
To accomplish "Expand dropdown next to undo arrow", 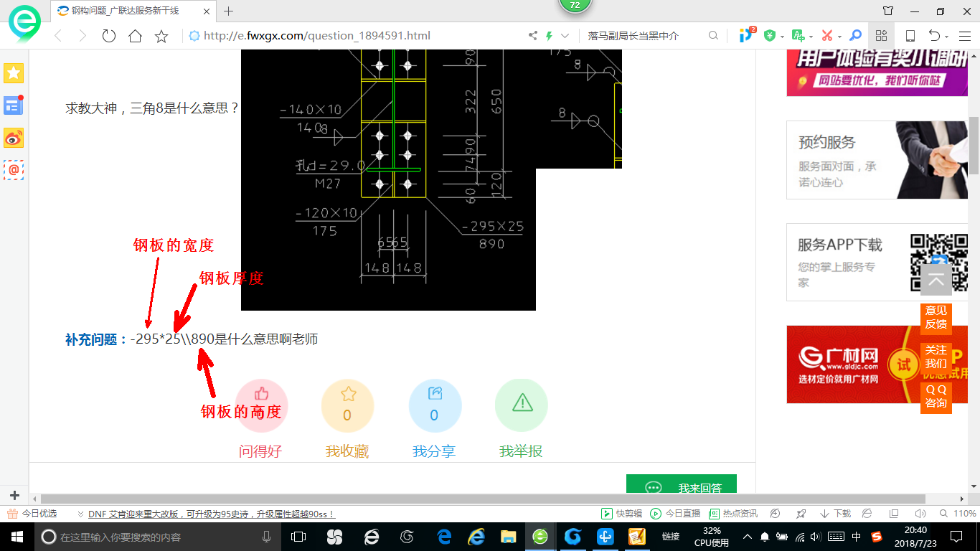I will (x=946, y=36).
